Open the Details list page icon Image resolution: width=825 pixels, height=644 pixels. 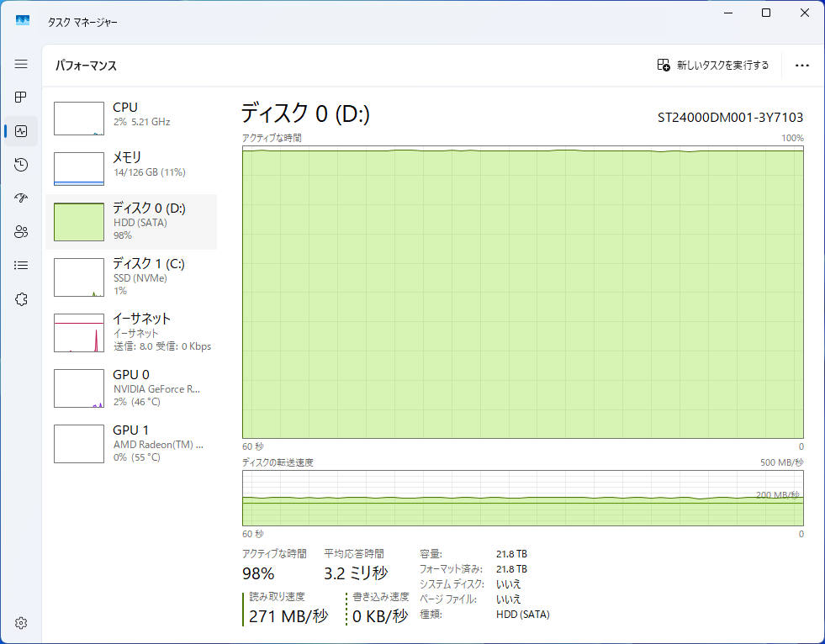[21, 266]
